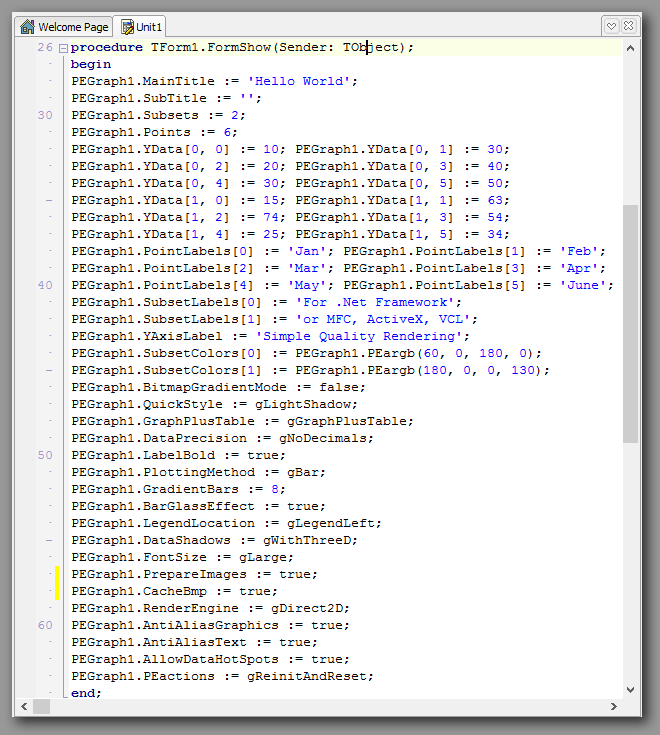Click the gWithThreeD value

307,540
